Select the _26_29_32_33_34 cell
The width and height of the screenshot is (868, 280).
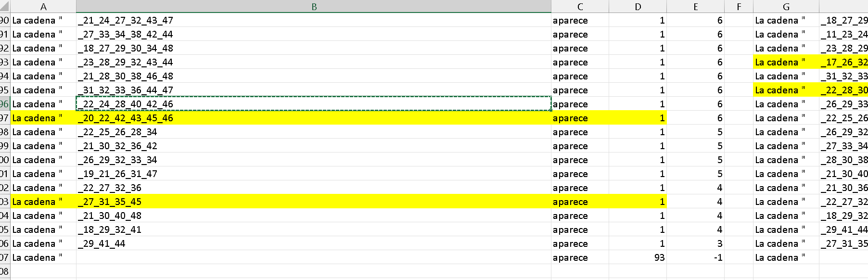[314, 160]
